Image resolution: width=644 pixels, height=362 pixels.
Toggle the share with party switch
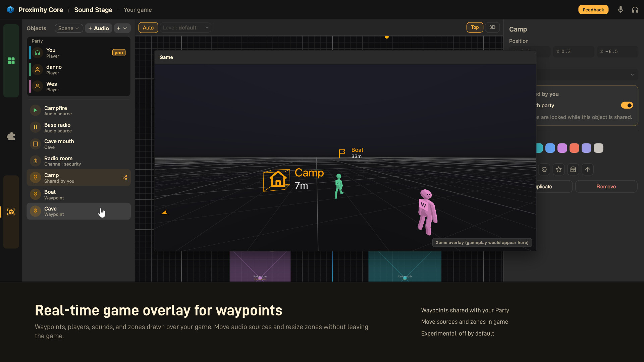coord(627,105)
